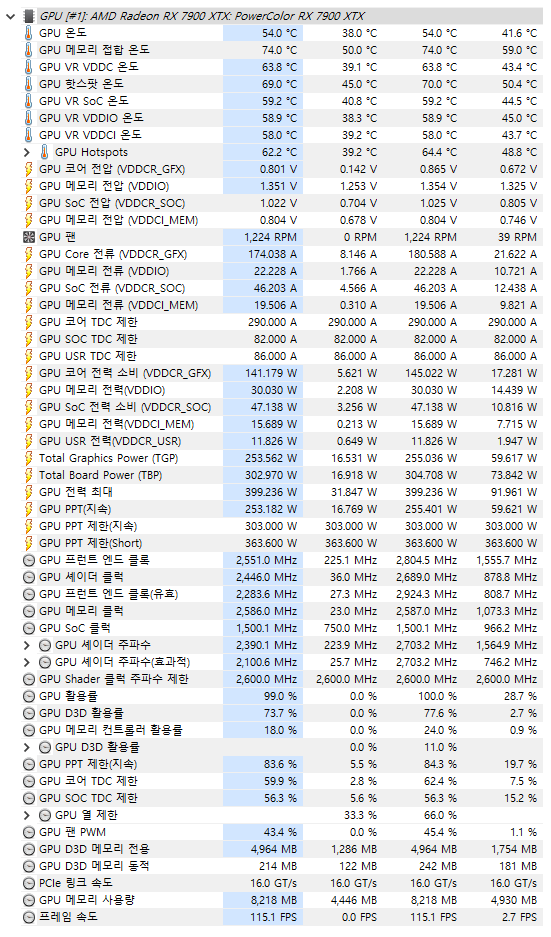Expand the GPU 셰이더 주파수(효과적) row
Image resolution: width=551 pixels, height=937 pixels.
pyautogui.click(x=27, y=662)
